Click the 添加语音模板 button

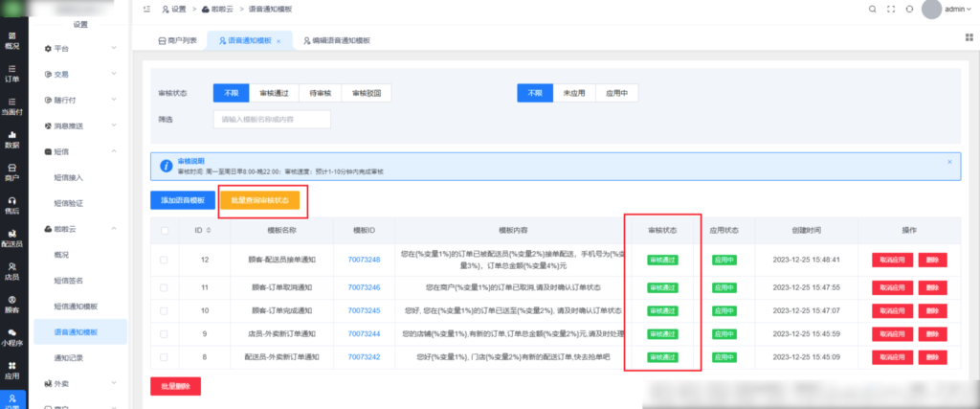coord(183,201)
